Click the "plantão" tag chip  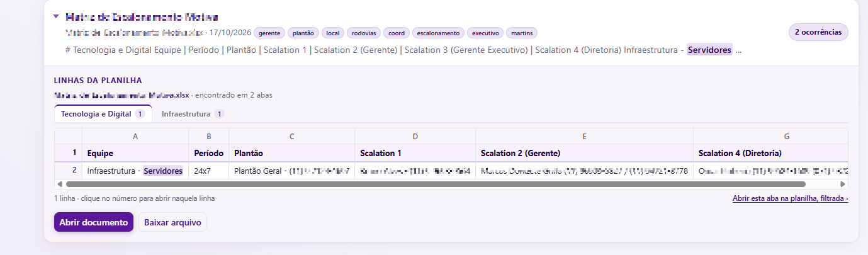tap(303, 33)
